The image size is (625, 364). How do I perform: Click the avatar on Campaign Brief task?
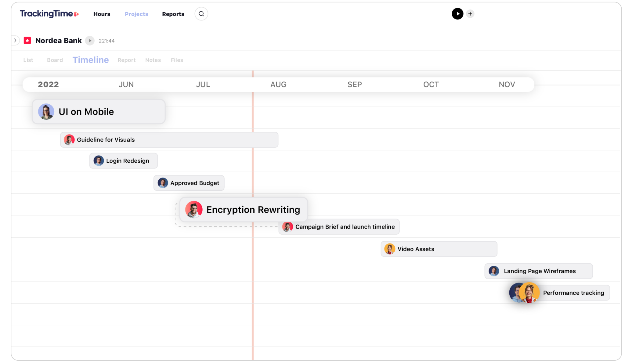pos(287,227)
